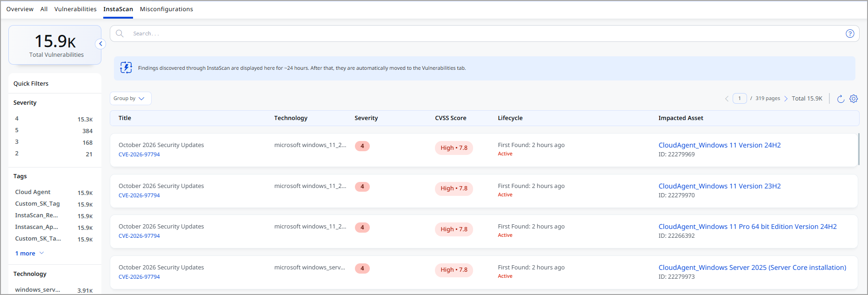Viewport: 868px width, 295px height.
Task: Click the Total Vulnerabilities 15.9K card
Action: pos(55,45)
